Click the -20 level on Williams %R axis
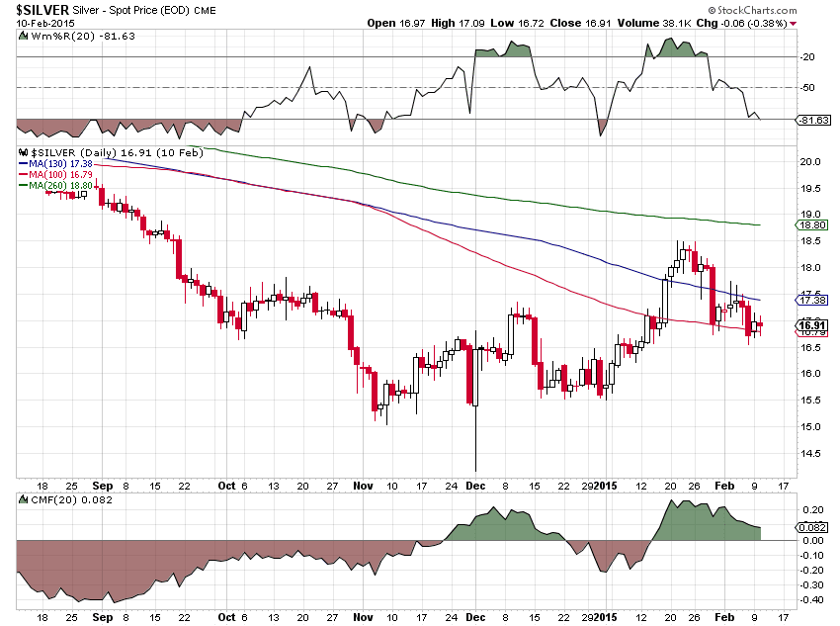Screen dimensions: 840x626 tap(808, 57)
